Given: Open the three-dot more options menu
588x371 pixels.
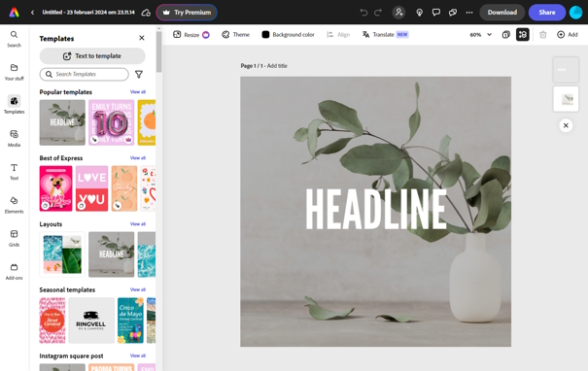Looking at the screenshot, I should [469, 13].
